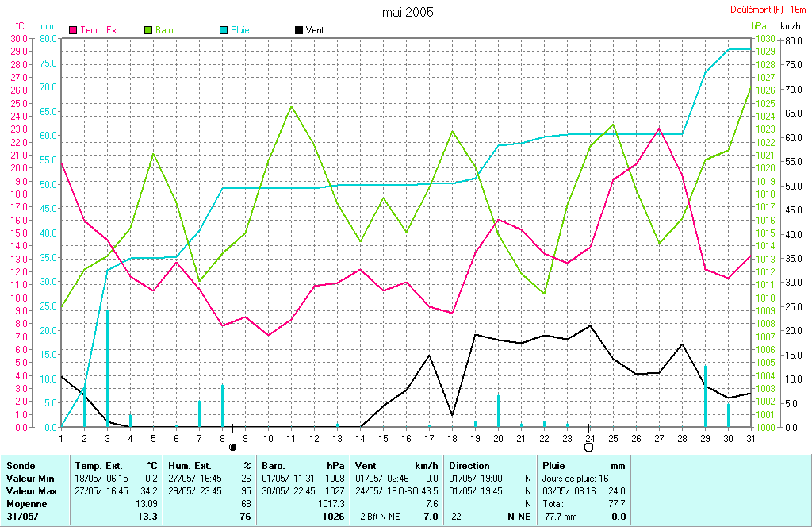Image resolution: width=812 pixels, height=527 pixels.
Task: Click the rain bar on day 29
Action: pyautogui.click(x=705, y=395)
